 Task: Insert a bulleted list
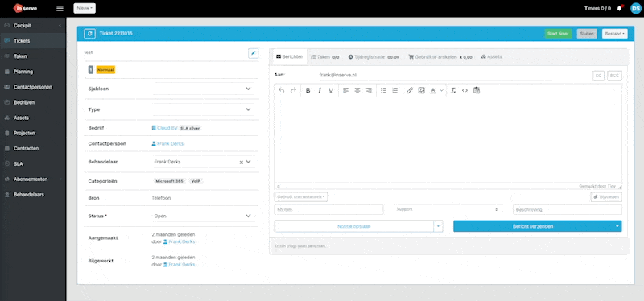pos(383,90)
